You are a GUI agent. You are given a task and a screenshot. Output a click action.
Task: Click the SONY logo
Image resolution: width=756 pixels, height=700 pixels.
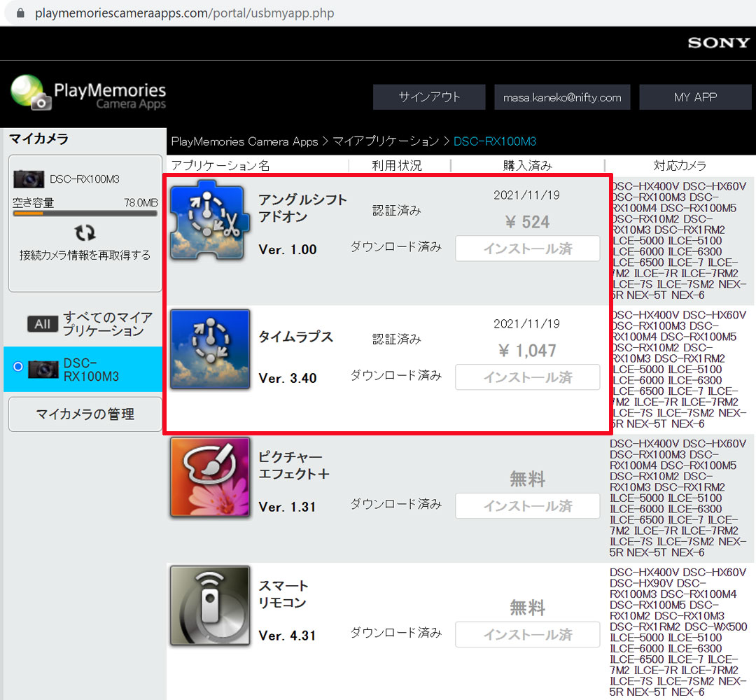click(718, 43)
